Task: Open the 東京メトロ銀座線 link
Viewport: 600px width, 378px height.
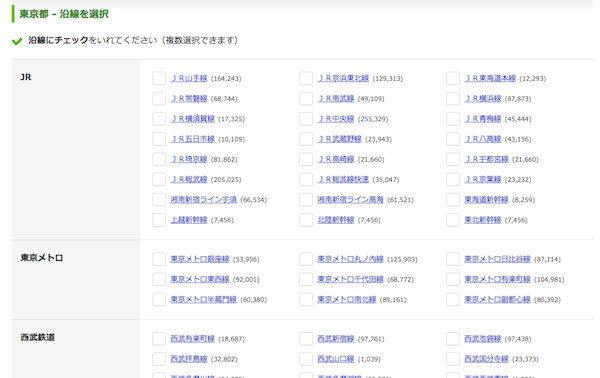Action: [x=200, y=259]
